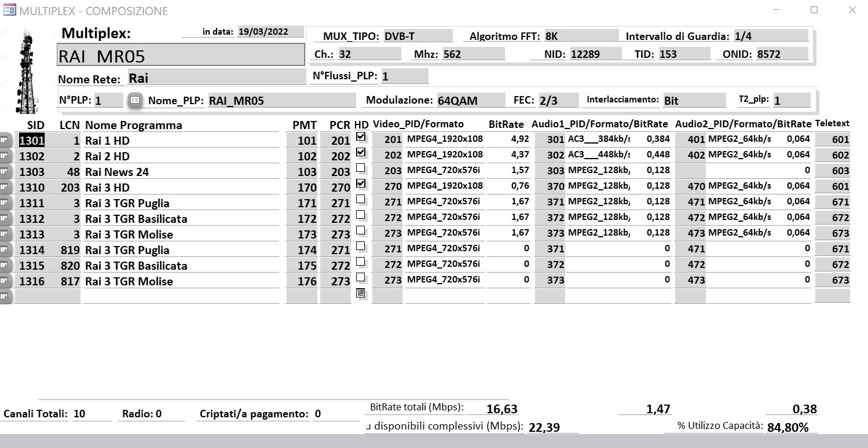Click the row button beside SID 1312
The height and width of the screenshot is (448, 868).
(6, 218)
